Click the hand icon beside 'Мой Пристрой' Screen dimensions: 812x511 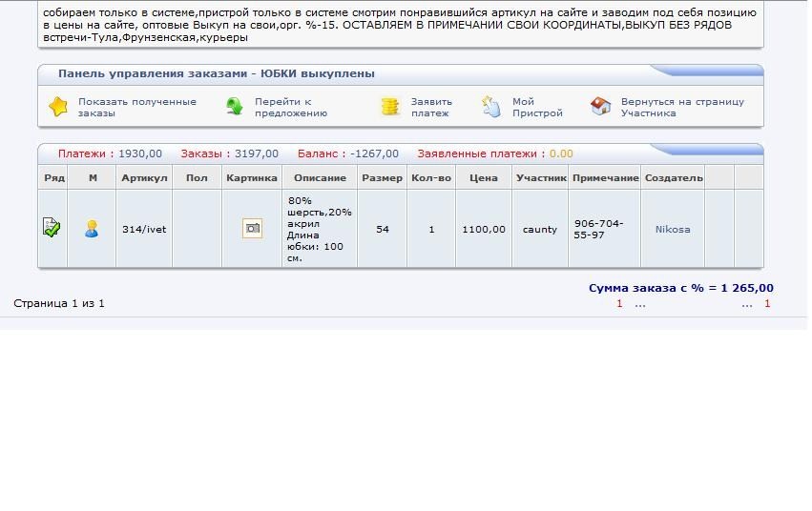click(491, 107)
